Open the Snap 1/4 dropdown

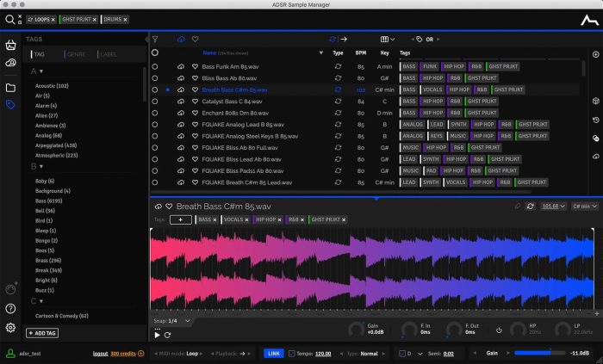[171, 321]
